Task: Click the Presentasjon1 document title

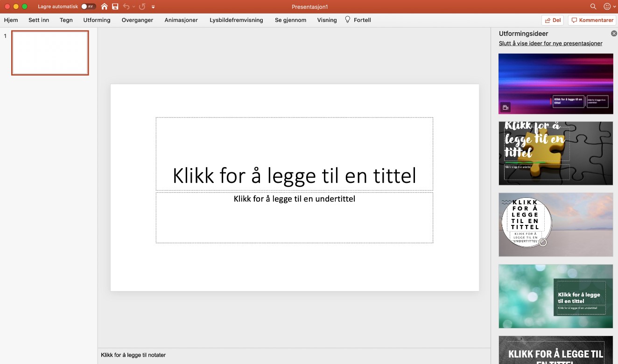Action: tap(309, 7)
